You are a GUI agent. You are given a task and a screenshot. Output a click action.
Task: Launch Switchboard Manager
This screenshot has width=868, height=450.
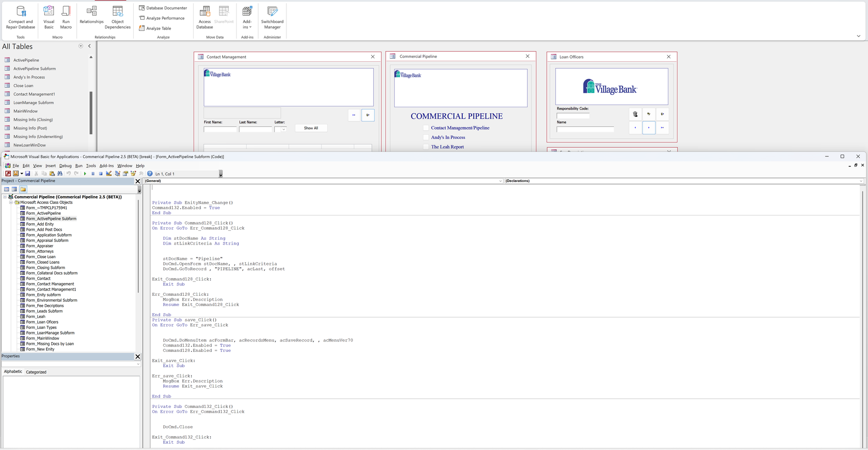point(272,17)
